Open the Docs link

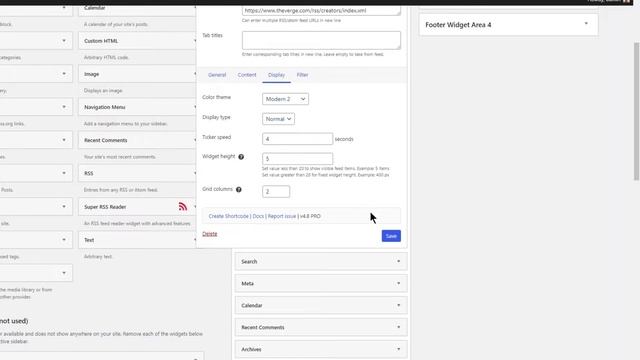pos(258,216)
